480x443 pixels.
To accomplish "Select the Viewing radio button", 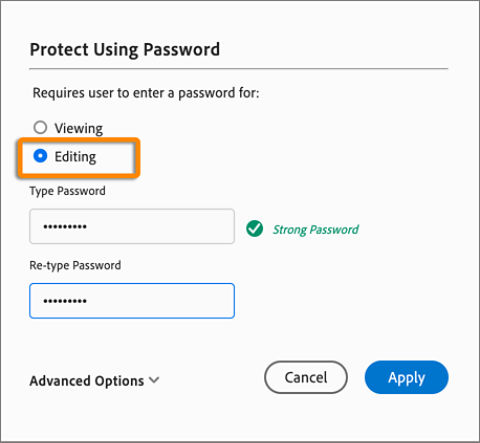I will point(40,127).
